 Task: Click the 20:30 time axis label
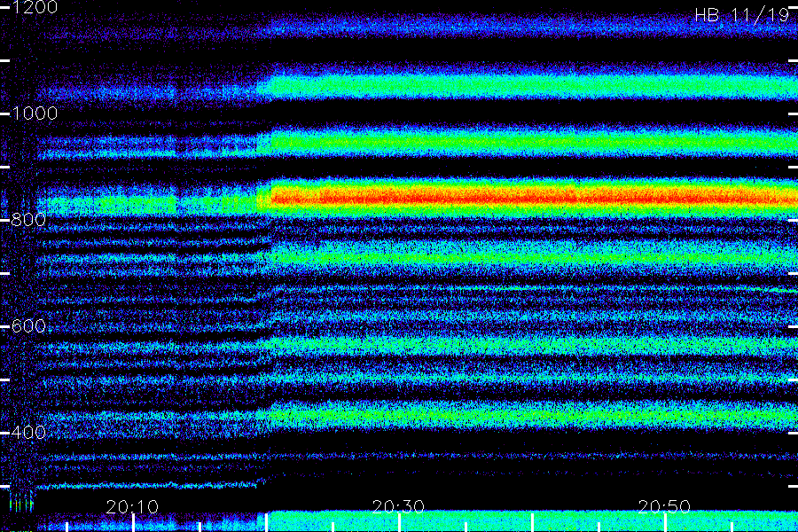click(x=398, y=506)
